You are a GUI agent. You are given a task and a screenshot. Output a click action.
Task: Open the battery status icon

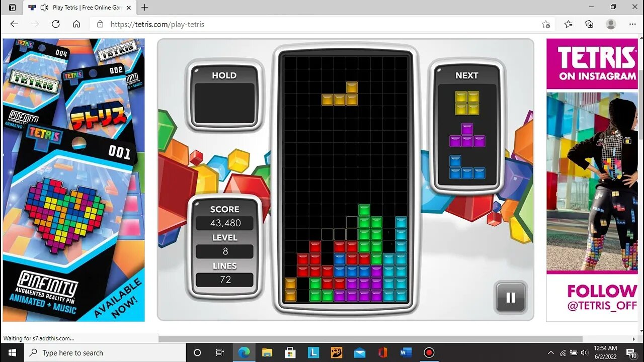point(574,352)
